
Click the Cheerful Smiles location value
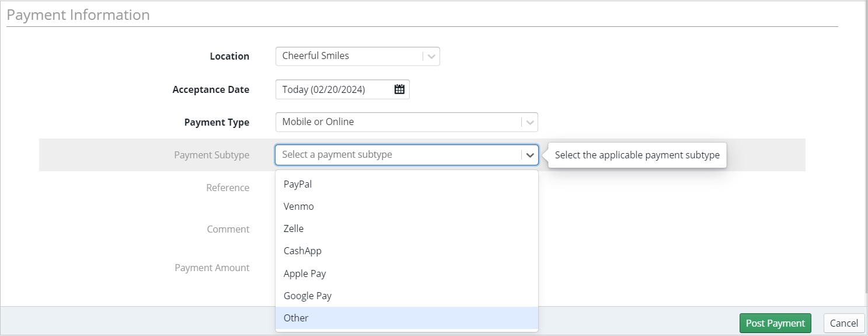click(315, 56)
